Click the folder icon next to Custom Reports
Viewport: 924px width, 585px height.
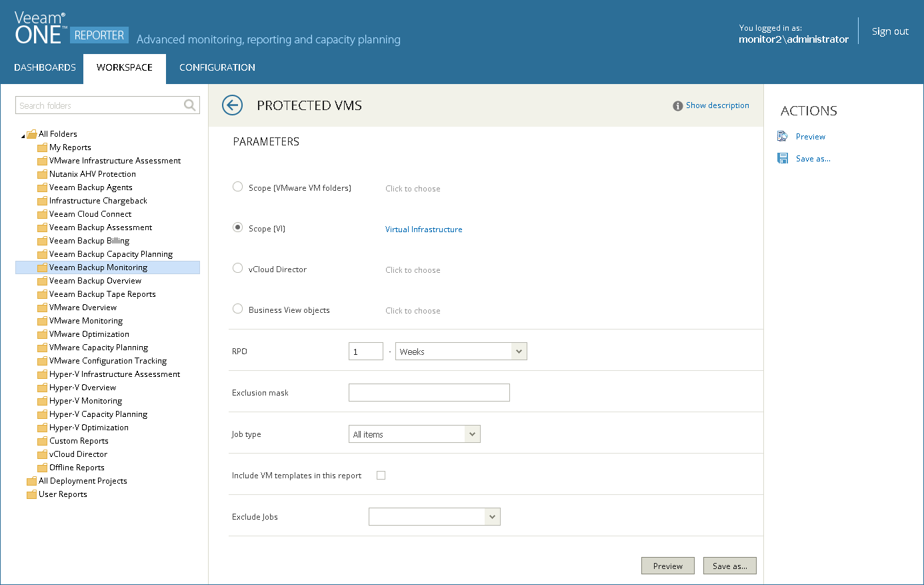(42, 441)
